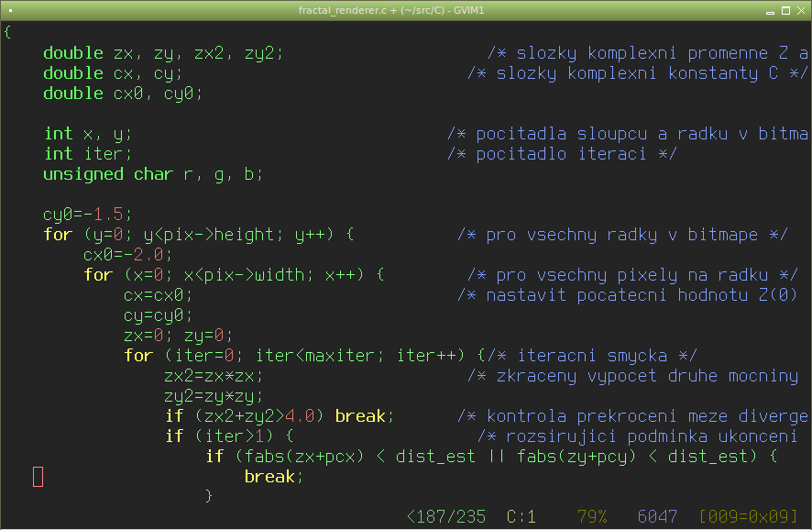Click column indicator 'C:1' in status line

(521, 516)
